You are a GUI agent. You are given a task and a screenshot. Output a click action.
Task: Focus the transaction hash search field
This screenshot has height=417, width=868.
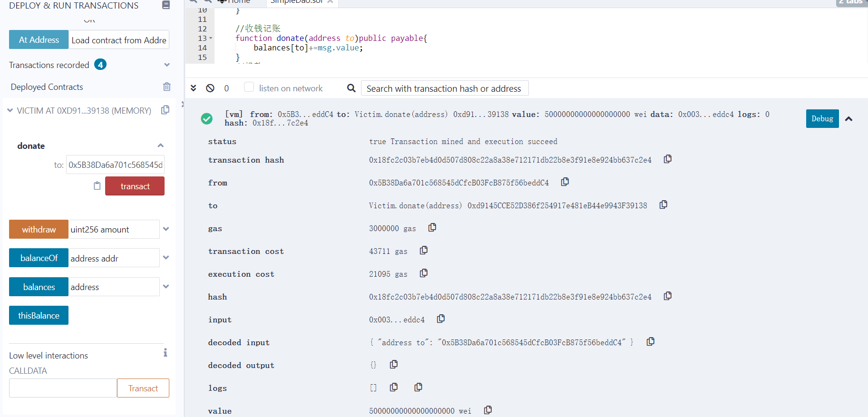(x=444, y=88)
